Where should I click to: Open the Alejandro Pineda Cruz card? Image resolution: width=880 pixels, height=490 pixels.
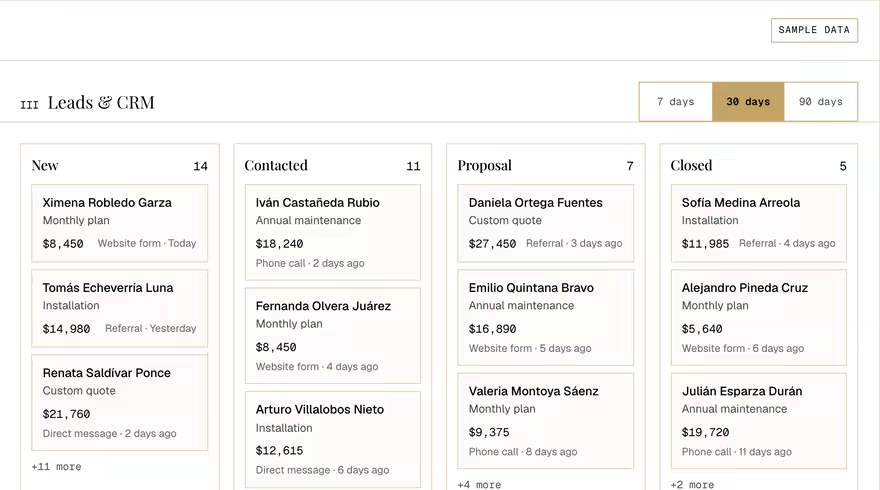(x=759, y=317)
